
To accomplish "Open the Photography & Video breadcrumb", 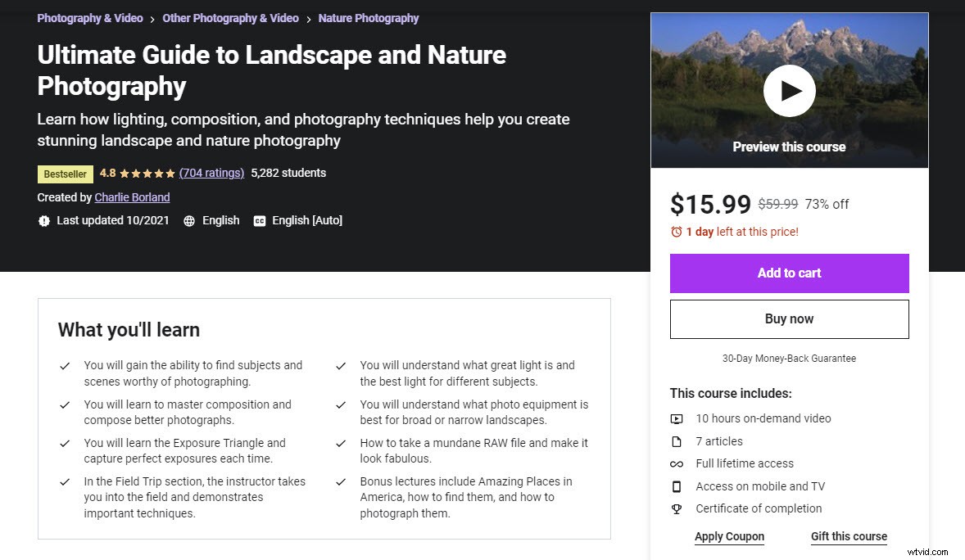I will tap(90, 18).
